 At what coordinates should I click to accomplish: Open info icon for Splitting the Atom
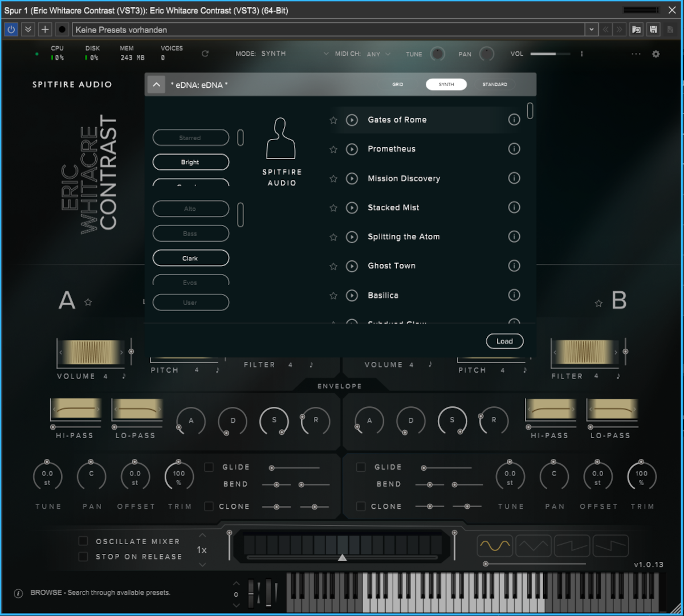514,236
